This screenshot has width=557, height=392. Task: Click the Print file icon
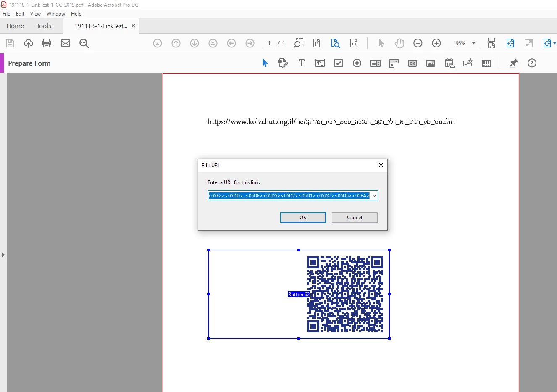pyautogui.click(x=47, y=43)
